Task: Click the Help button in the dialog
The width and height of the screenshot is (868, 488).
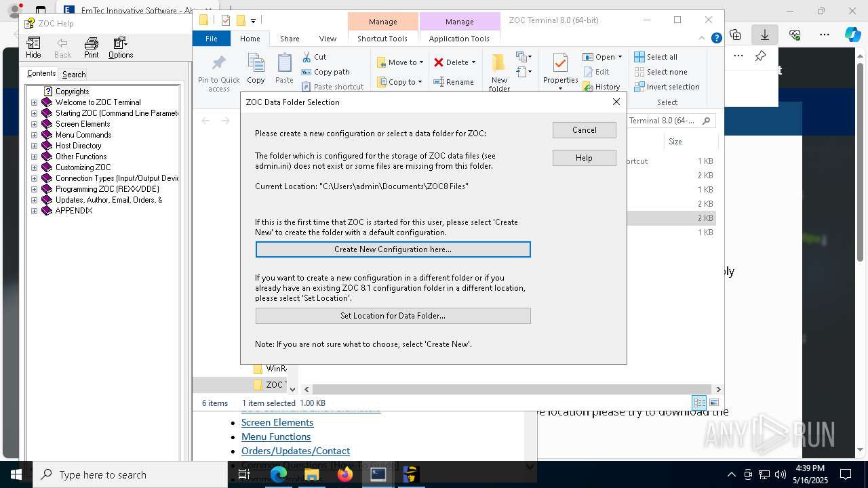Action: [585, 158]
